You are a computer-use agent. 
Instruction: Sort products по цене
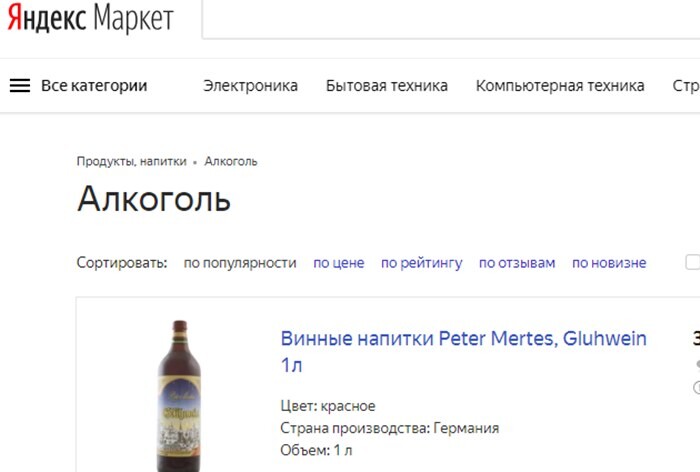pyautogui.click(x=338, y=263)
